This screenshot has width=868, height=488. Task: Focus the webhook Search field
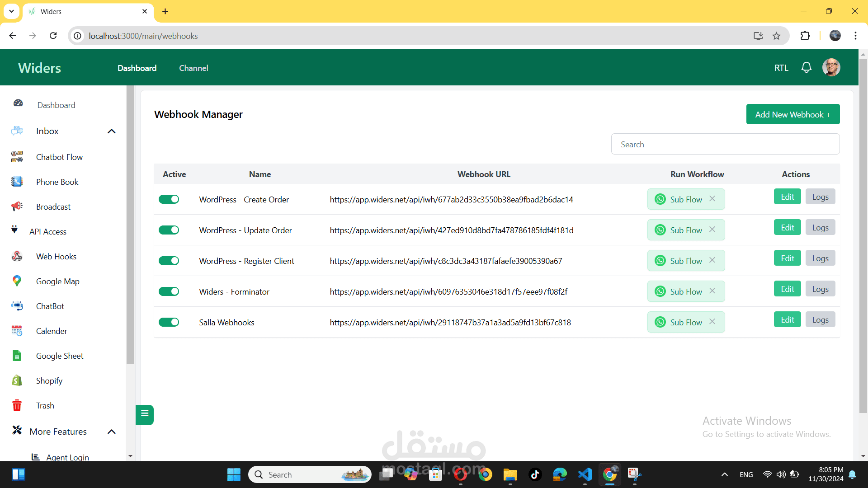tap(725, 144)
